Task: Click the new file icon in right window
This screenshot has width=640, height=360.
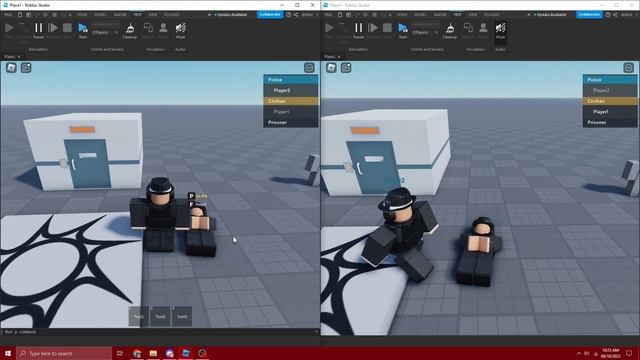Action: 340,15
